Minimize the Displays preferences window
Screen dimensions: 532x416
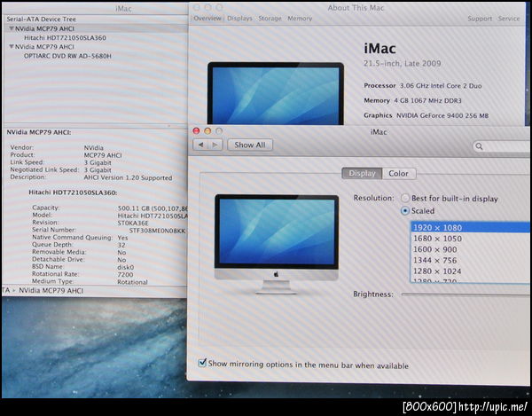(x=208, y=131)
